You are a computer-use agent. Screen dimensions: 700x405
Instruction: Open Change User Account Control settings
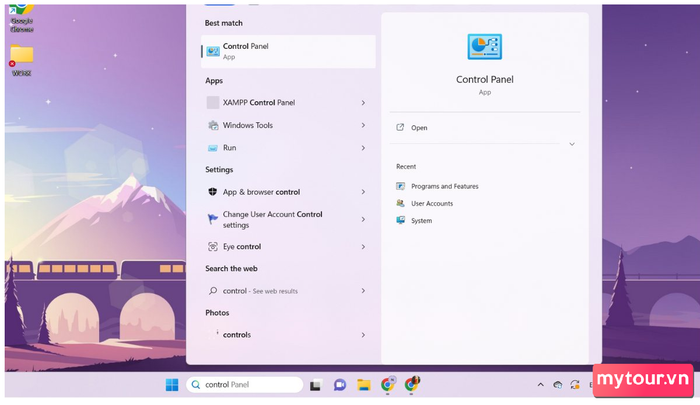pos(288,219)
